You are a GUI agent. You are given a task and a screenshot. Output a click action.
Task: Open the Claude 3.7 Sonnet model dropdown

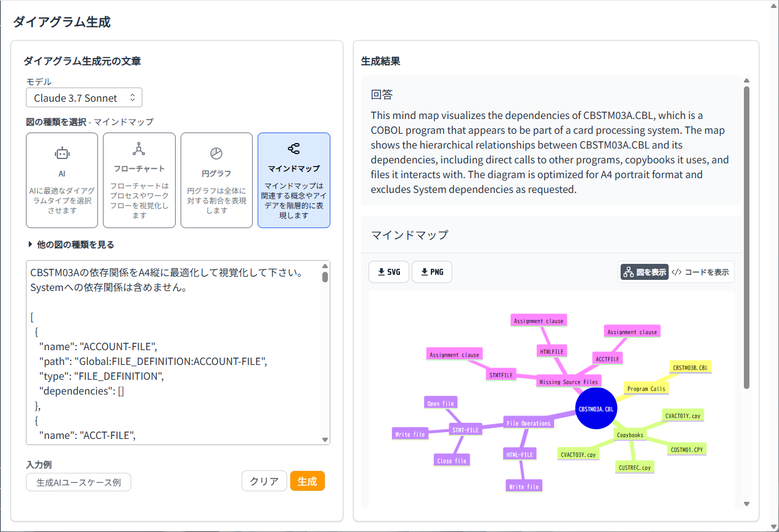coord(84,97)
